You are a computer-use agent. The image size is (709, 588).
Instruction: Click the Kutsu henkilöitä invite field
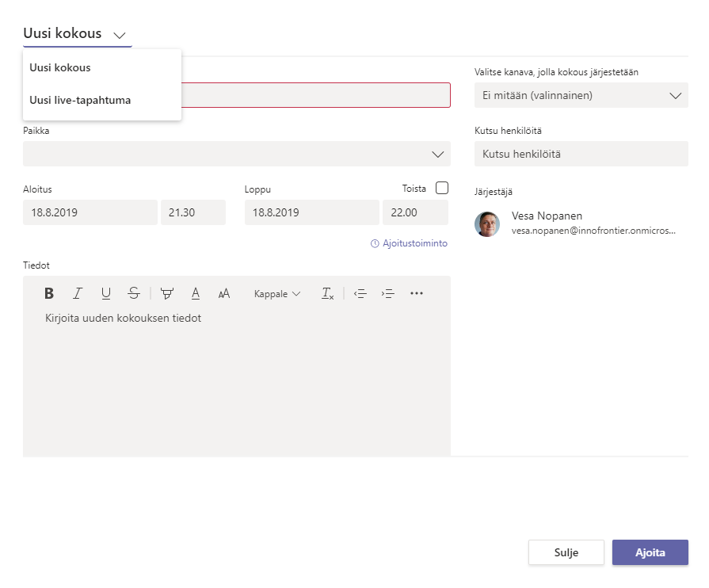[x=581, y=154]
